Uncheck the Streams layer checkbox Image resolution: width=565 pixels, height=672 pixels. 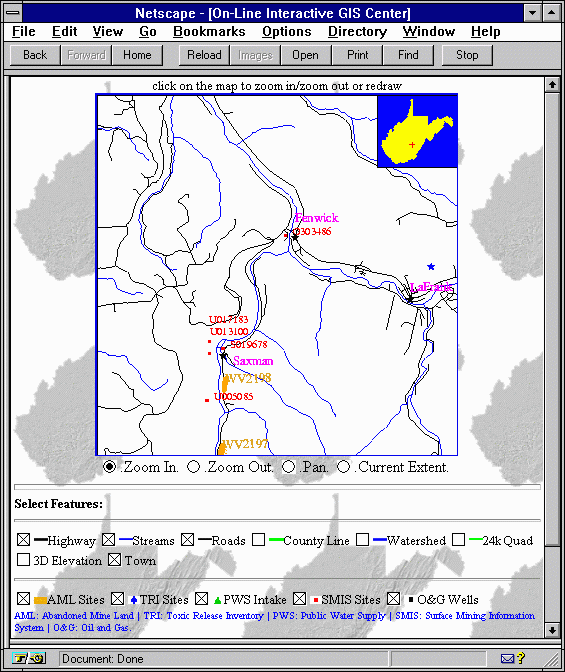pos(108,540)
